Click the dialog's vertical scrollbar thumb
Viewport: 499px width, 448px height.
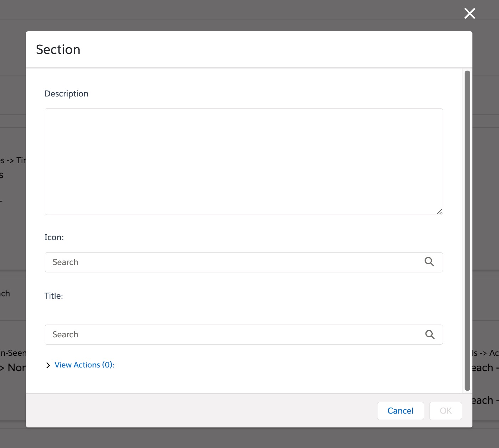click(x=467, y=231)
